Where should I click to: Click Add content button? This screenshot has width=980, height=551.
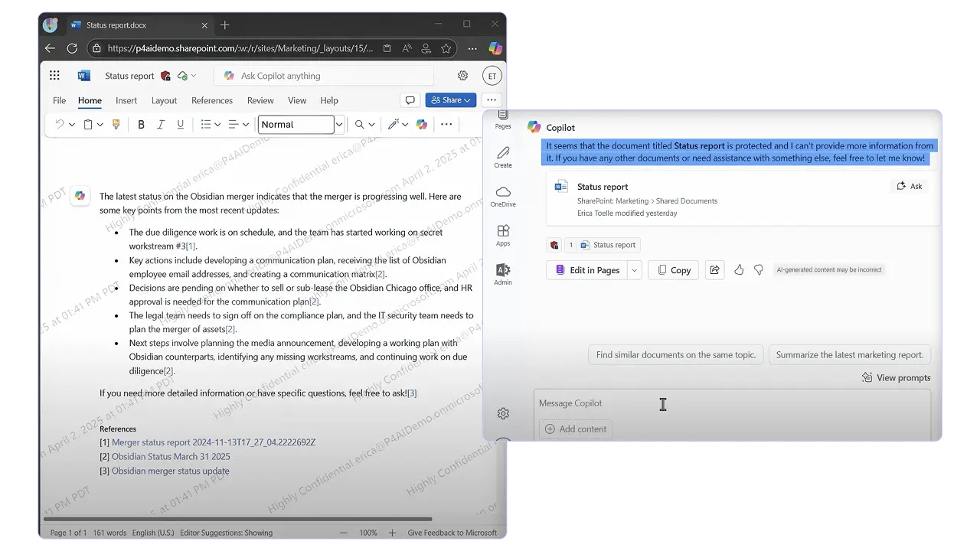[576, 429]
